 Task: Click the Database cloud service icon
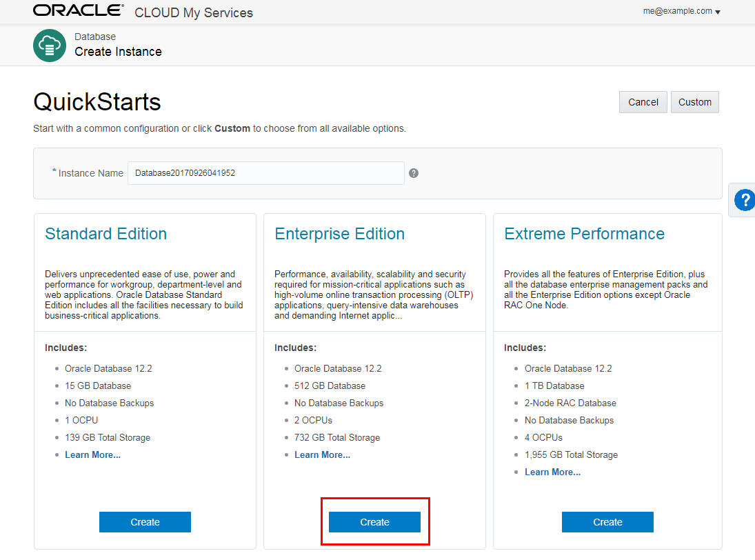click(x=50, y=46)
